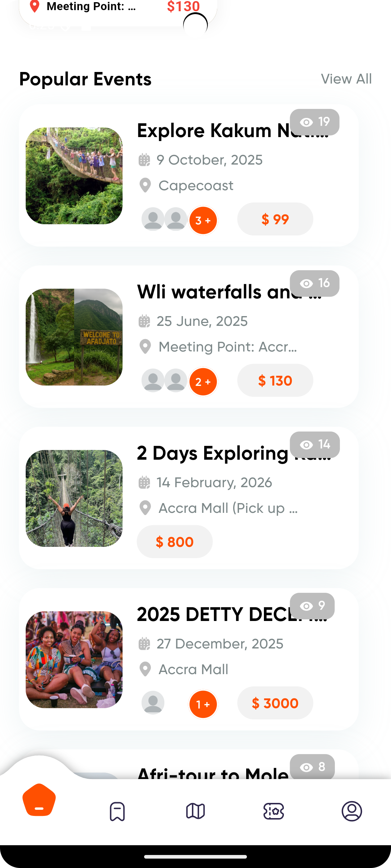
Task: Open the Map view icon
Action: (x=195, y=811)
